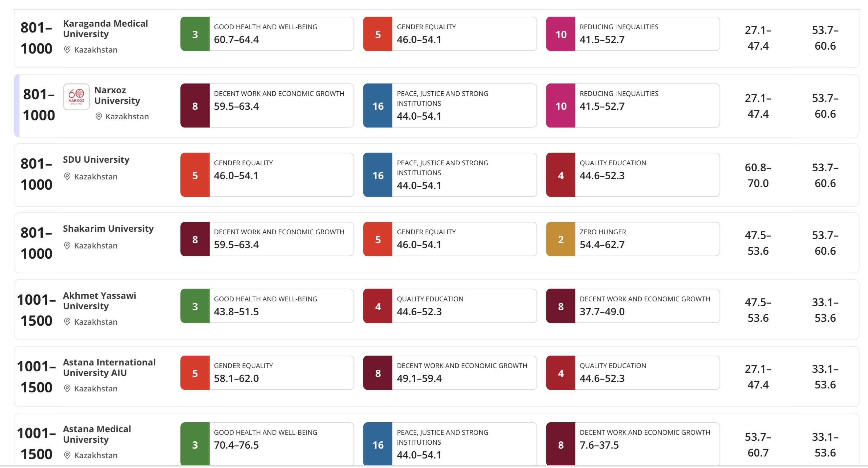Image resolution: width=868 pixels, height=468 pixels.
Task: Click SDG 8 badge in Astana International row
Action: 378,373
